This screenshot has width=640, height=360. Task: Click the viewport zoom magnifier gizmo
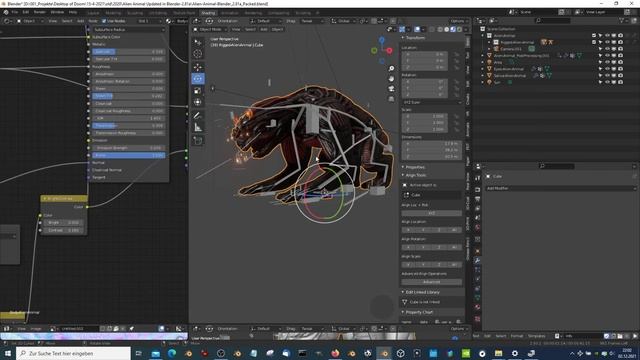(x=391, y=69)
